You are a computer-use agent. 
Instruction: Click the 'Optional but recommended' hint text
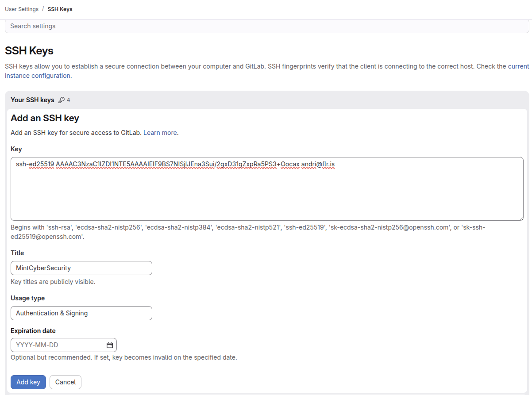point(124,357)
